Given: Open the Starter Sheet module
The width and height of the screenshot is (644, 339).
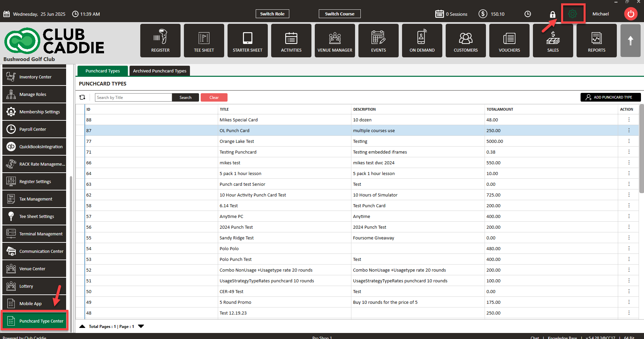Looking at the screenshot, I should (x=248, y=41).
